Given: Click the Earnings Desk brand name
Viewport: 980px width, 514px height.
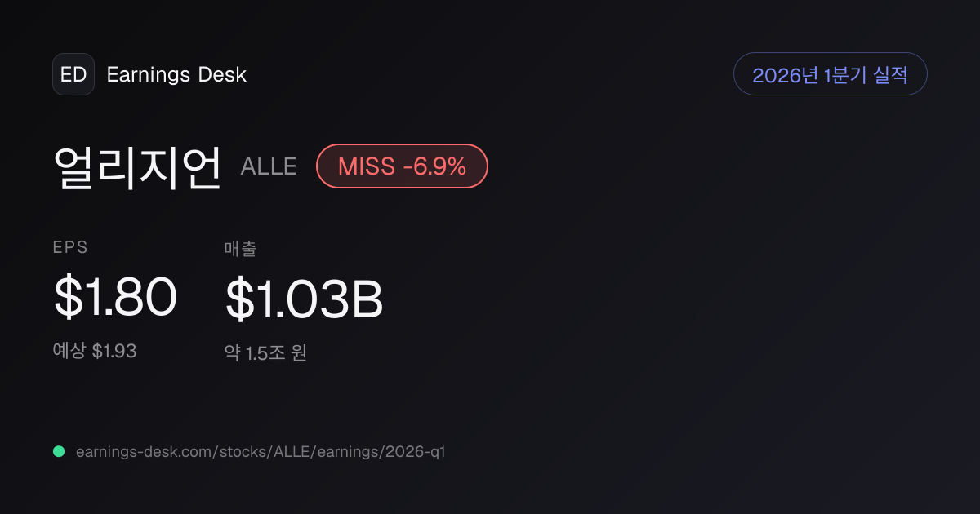Looking at the screenshot, I should [176, 74].
